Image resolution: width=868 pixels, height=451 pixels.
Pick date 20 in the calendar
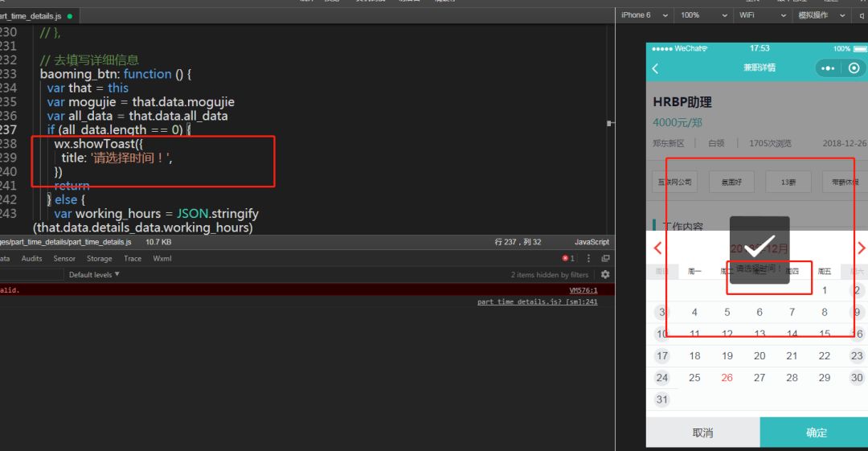point(759,356)
